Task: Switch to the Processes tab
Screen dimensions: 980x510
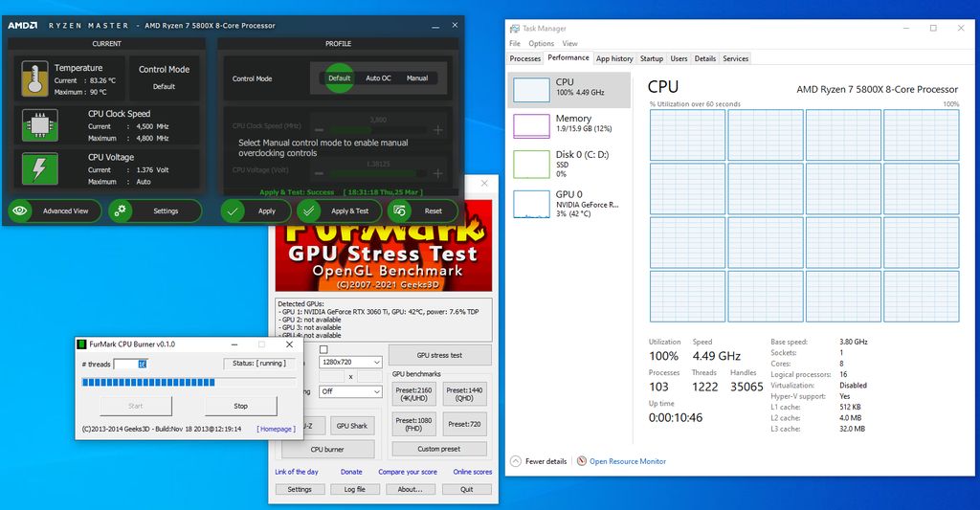Action: [x=525, y=58]
